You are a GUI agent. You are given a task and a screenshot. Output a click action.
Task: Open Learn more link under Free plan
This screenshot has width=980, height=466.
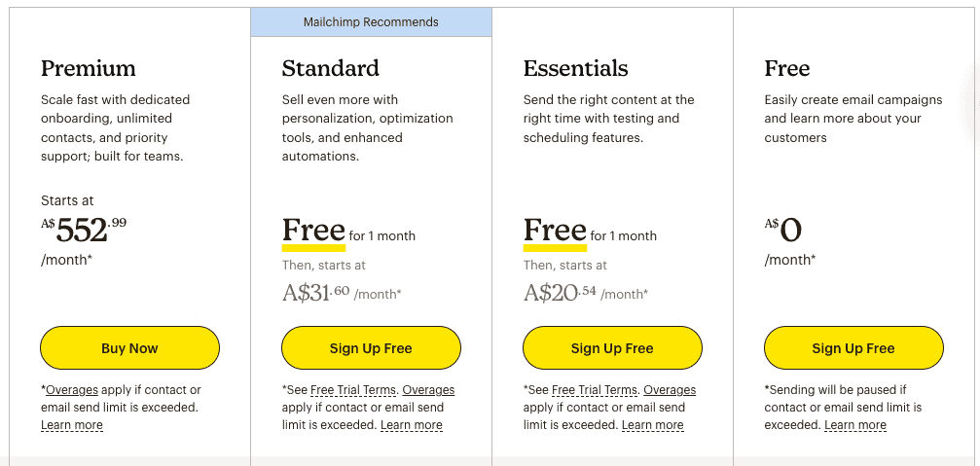pos(855,425)
